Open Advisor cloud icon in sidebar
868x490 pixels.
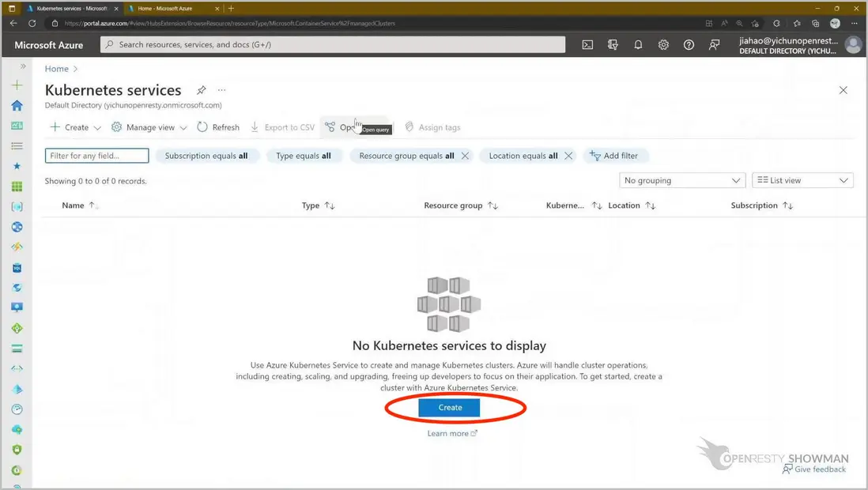17,430
